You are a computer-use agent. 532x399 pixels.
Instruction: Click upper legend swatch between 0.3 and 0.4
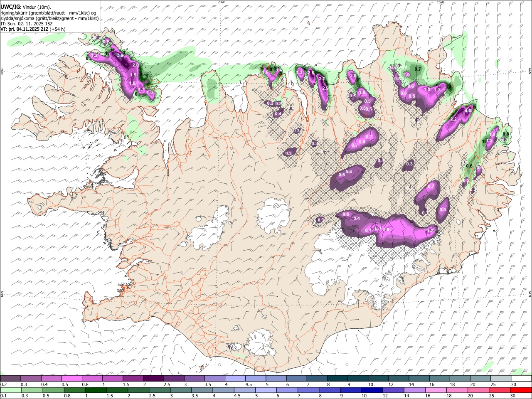pos(31,378)
